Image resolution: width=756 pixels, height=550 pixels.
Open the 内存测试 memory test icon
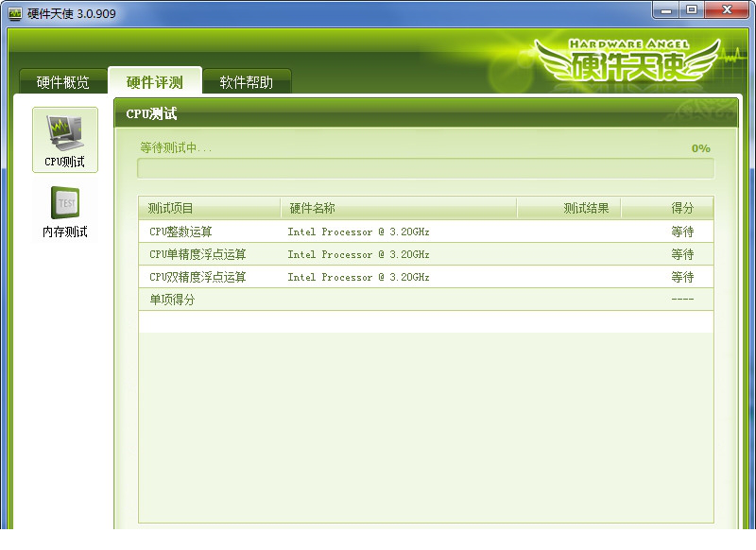click(65, 212)
